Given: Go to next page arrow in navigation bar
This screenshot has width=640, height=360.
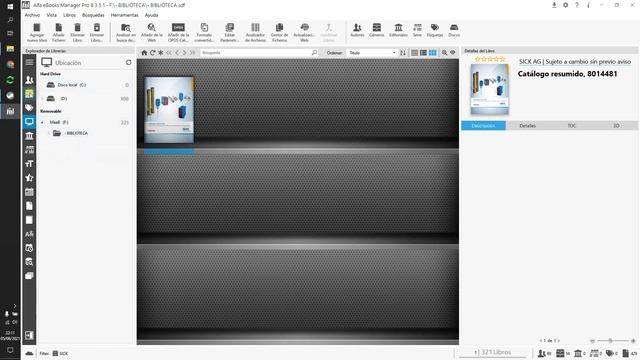Looking at the screenshot, I should [x=184, y=53].
